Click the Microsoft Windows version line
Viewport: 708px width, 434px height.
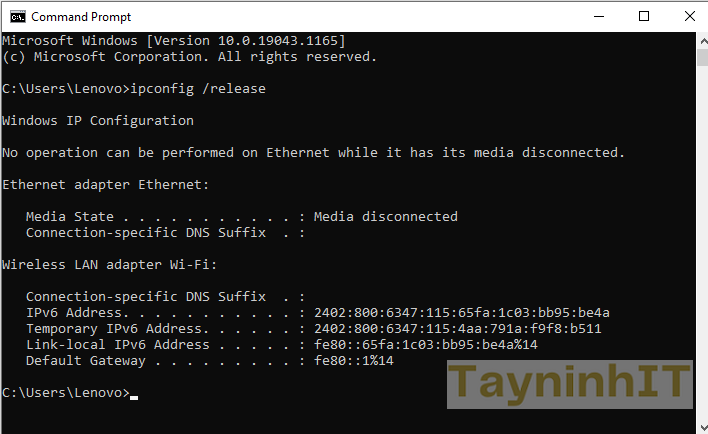tap(174, 41)
